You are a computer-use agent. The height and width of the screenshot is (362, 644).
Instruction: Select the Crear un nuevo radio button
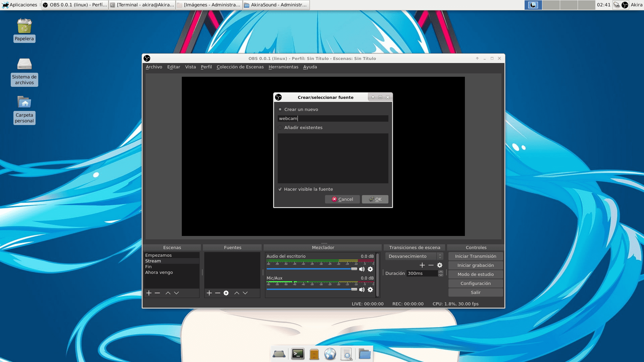[x=280, y=109]
